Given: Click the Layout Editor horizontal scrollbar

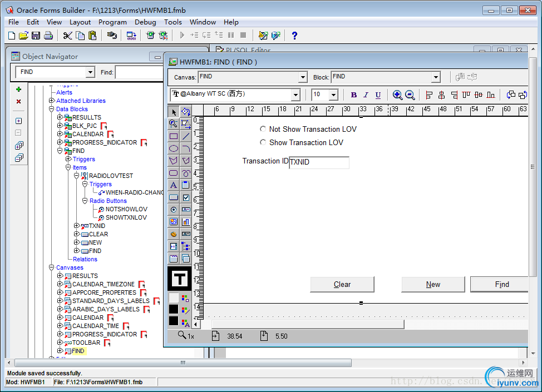Looking at the screenshot, I should click(x=308, y=324).
